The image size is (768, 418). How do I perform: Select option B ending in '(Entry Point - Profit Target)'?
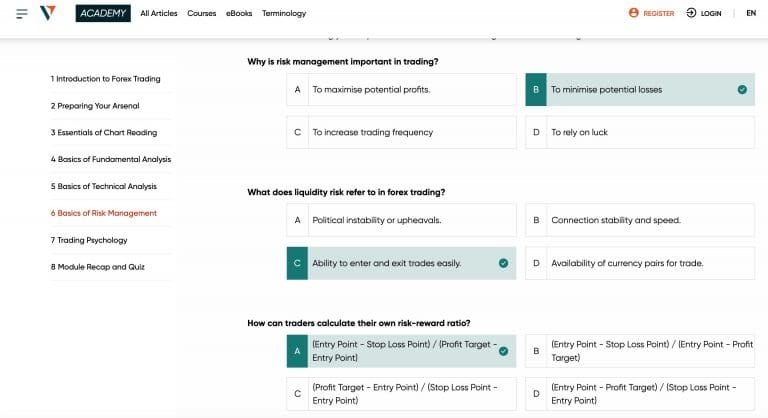point(640,351)
